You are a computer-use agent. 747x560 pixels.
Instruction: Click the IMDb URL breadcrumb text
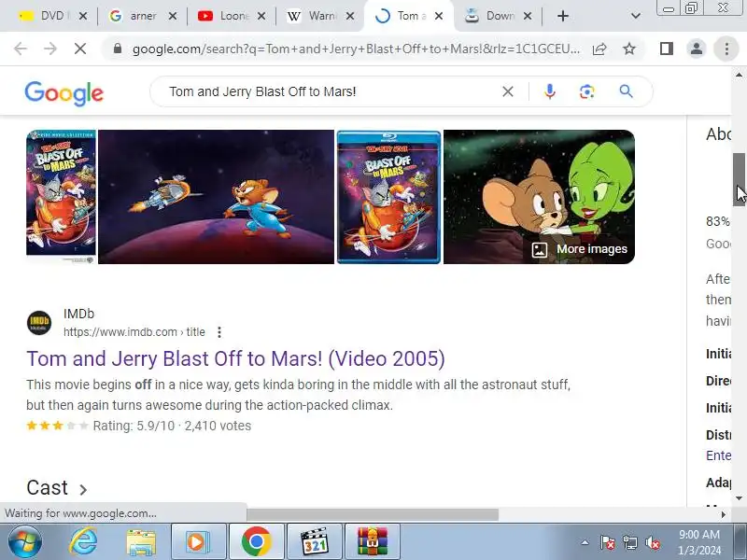[x=134, y=332]
